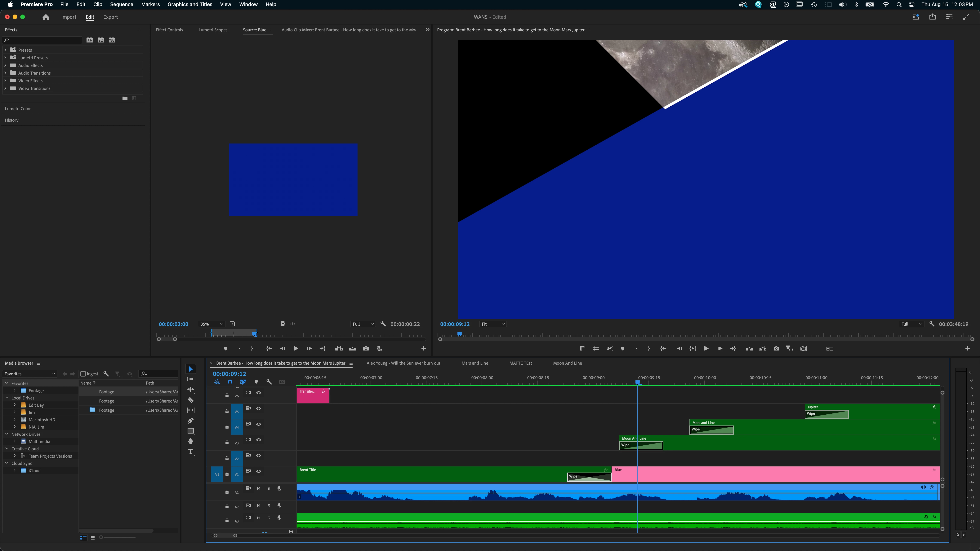
Task: Open the Sequence menu
Action: 121,5
